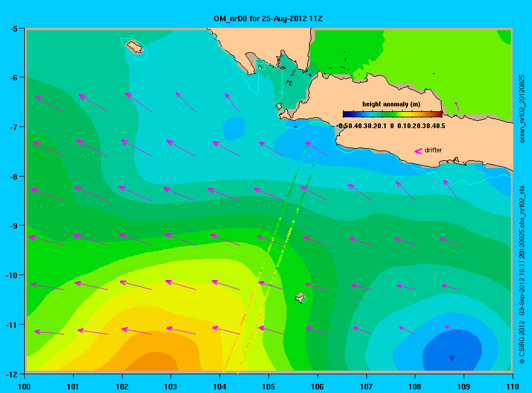Click the small island near 102E, 5.5S
The height and width of the screenshot is (393, 532).
(135, 47)
